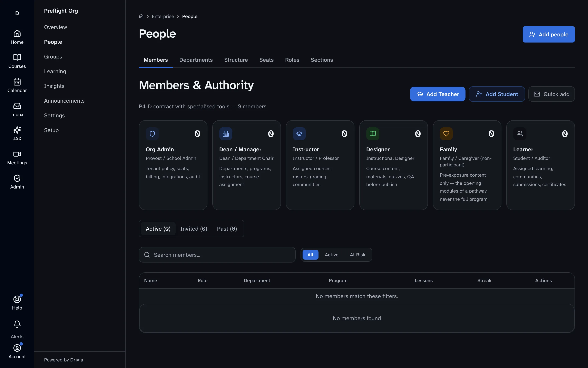Image resolution: width=588 pixels, height=368 pixels.
Task: Click into Search members field
Action: point(217,255)
